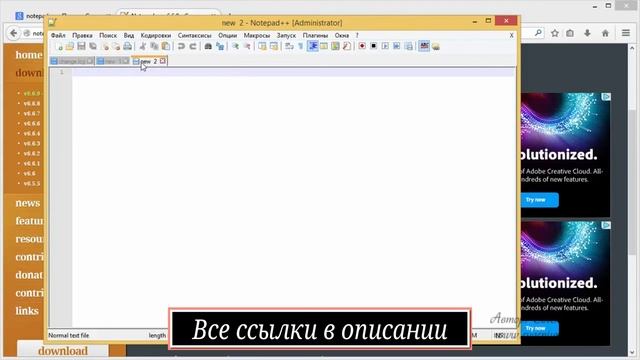Click the Zoom In toolbar icon
Viewport: 640px width, 360px height.
point(236,47)
